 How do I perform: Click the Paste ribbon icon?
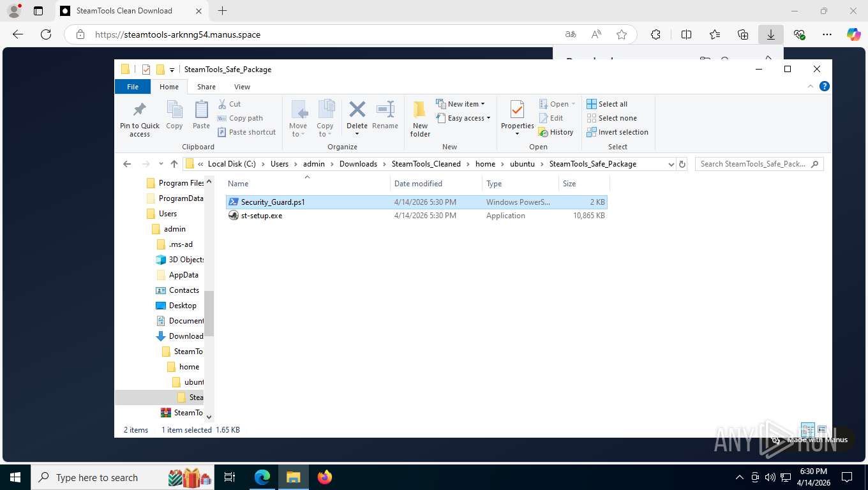pyautogui.click(x=201, y=115)
